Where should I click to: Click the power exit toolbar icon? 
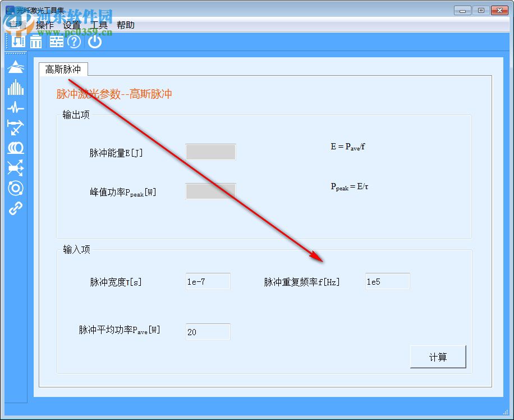pos(94,41)
